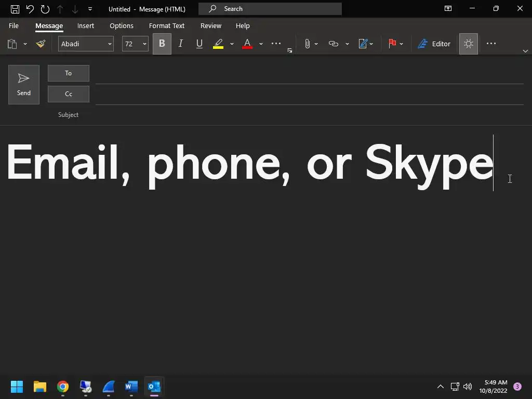Expand the highlight color options arrow

[232, 44]
